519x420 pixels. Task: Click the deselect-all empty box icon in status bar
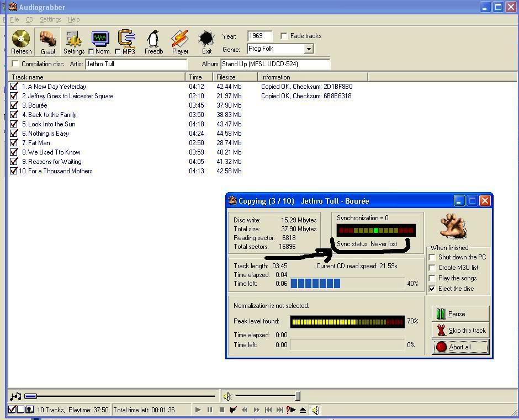coord(20,410)
